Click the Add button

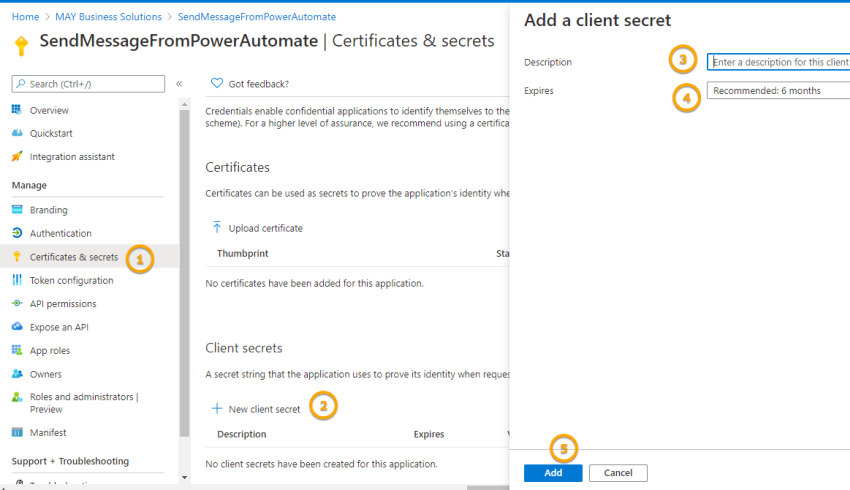[553, 473]
